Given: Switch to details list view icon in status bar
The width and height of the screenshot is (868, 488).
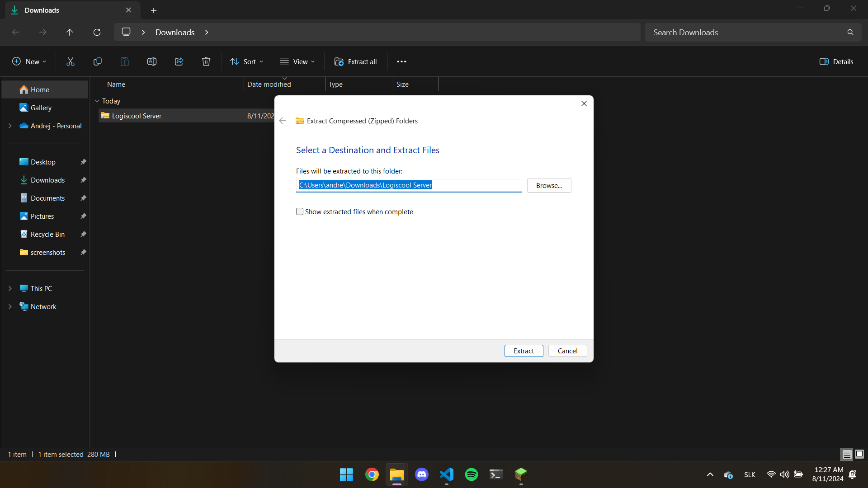Looking at the screenshot, I should tap(847, 454).
